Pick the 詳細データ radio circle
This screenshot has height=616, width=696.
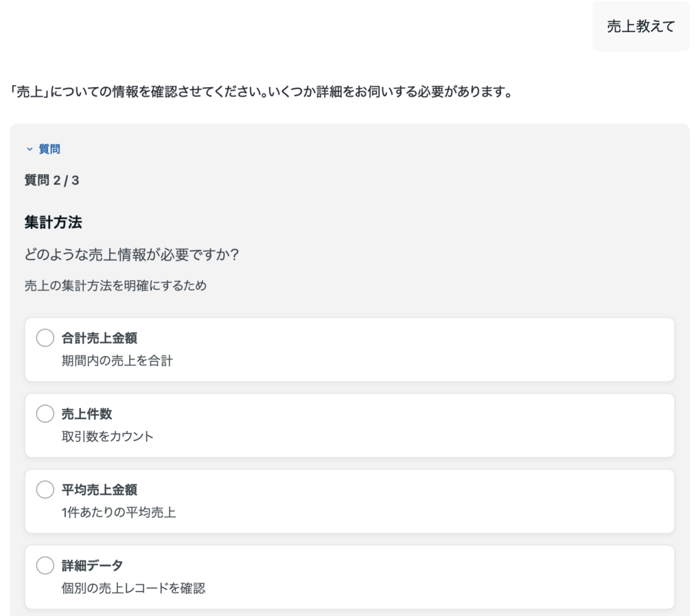(x=45, y=565)
